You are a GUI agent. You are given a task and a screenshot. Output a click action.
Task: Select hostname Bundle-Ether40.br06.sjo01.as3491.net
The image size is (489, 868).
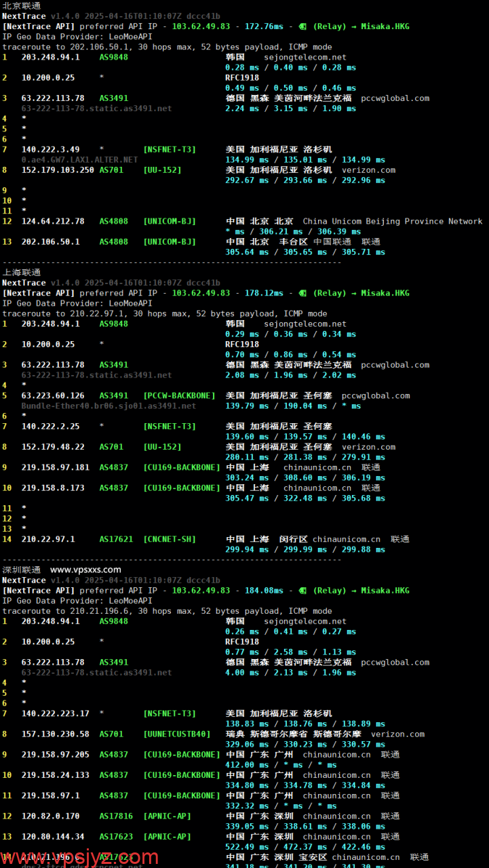[x=109, y=406]
